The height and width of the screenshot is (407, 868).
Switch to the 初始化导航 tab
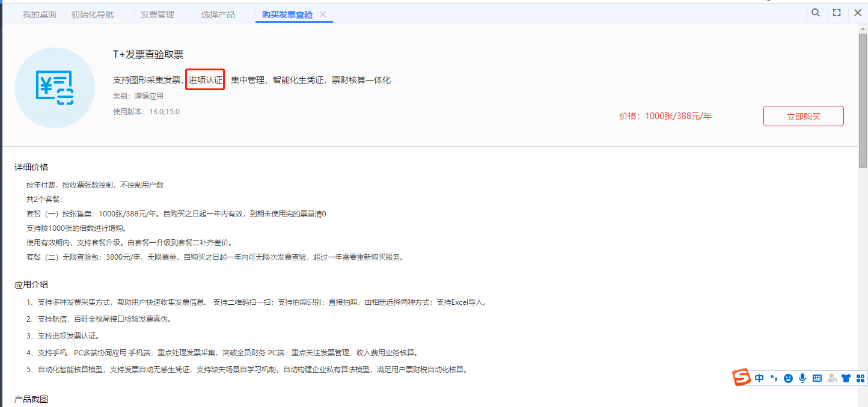tap(93, 14)
